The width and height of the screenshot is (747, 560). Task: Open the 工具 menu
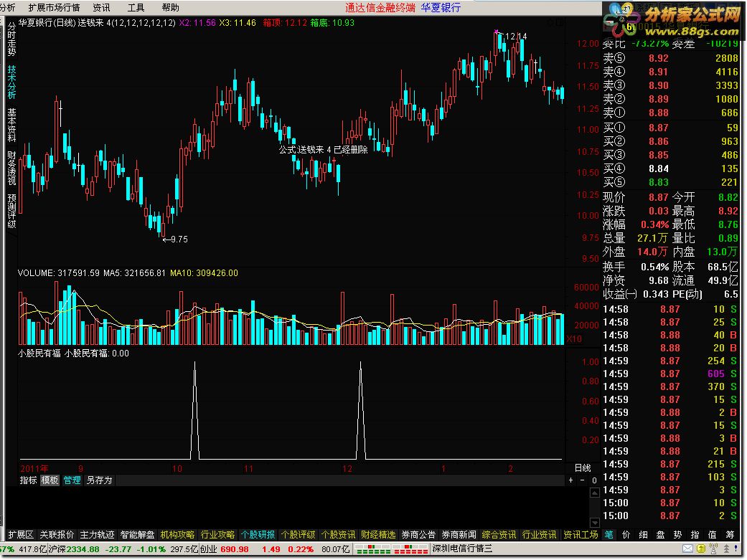click(136, 8)
